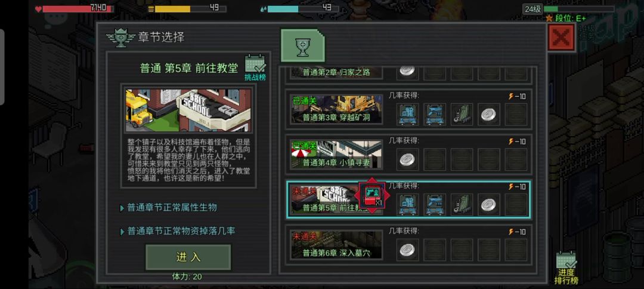
Task: Select chapter 6 深入墓穴
Action: (x=336, y=245)
